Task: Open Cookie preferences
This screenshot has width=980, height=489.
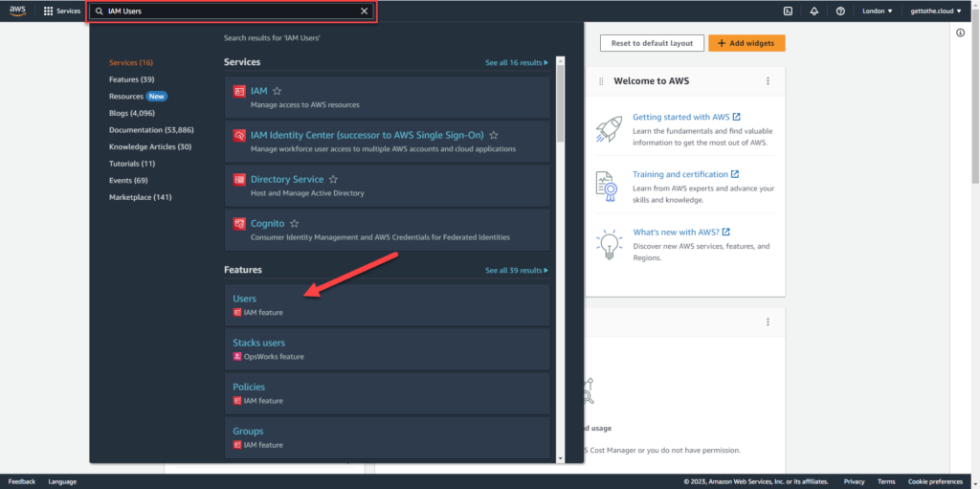Action: pos(936,481)
